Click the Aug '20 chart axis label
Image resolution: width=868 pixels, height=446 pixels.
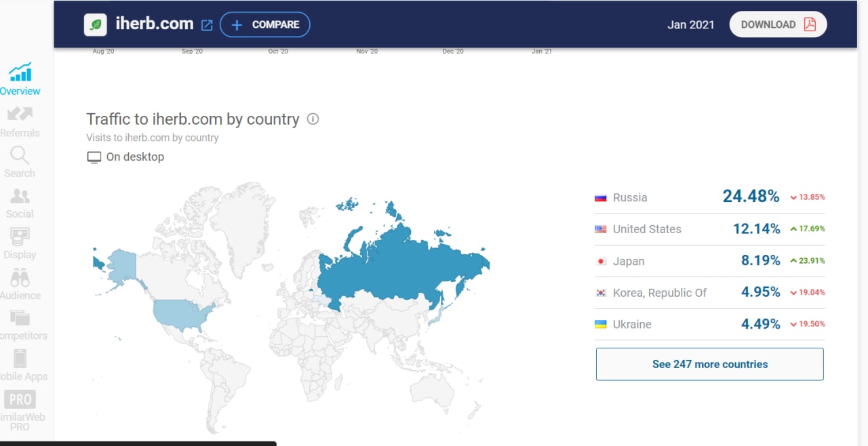pyautogui.click(x=103, y=52)
